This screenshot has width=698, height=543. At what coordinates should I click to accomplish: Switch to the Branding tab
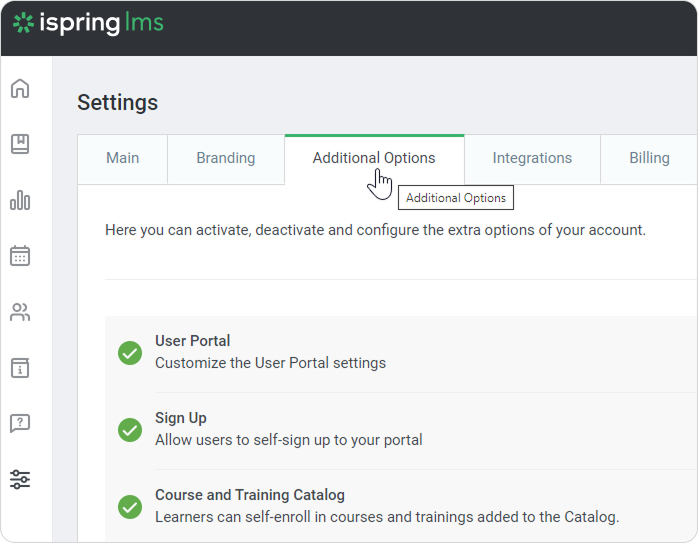225,158
